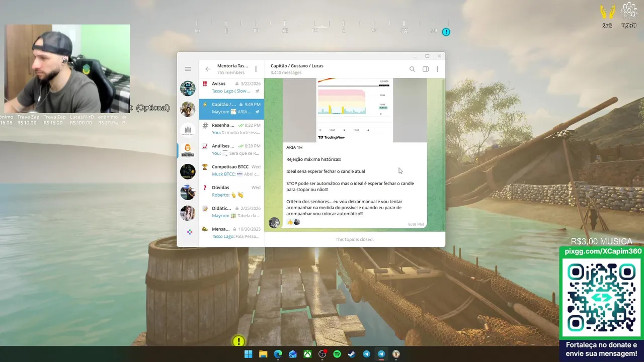Open the Análises topic
This screenshot has height=362, width=644.
point(231,150)
